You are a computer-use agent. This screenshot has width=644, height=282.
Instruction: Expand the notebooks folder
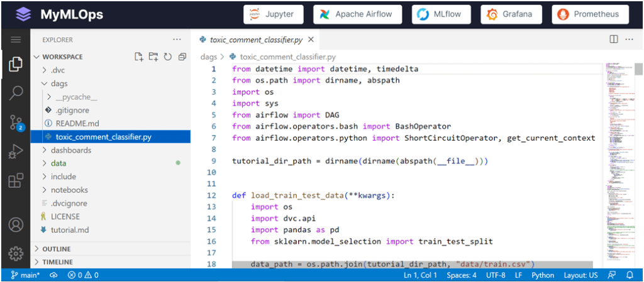[69, 190]
